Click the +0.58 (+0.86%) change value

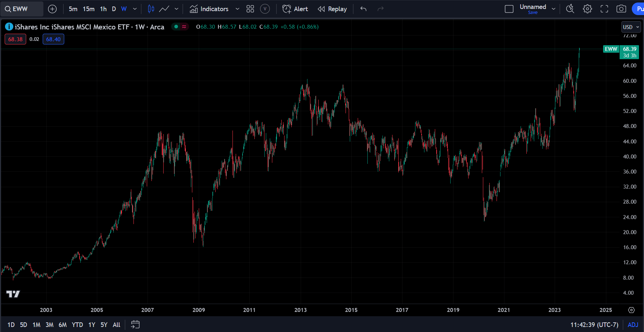(x=300, y=27)
